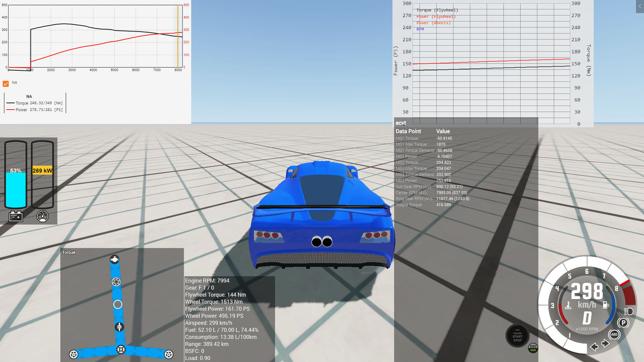Click the left turn signal arrow
644x362 pixels.
pyautogui.click(x=594, y=347)
